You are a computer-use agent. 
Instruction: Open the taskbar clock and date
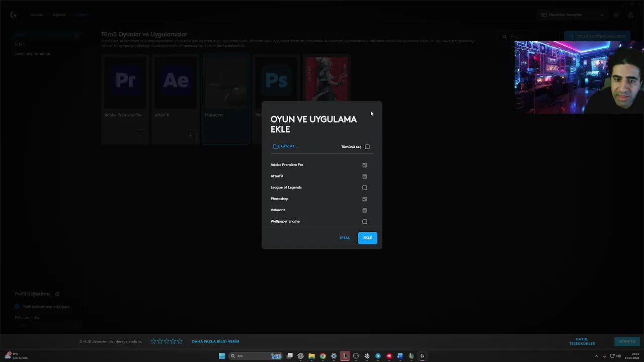(x=632, y=356)
